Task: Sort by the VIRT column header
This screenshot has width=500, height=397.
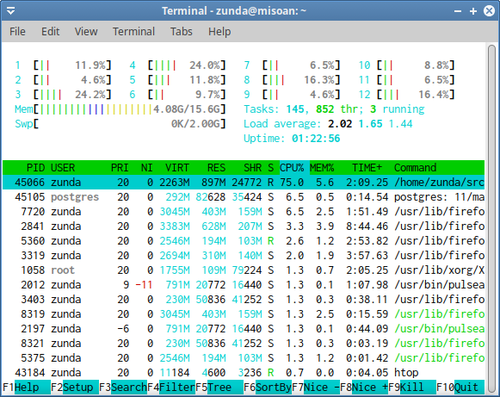Action: pos(177,168)
